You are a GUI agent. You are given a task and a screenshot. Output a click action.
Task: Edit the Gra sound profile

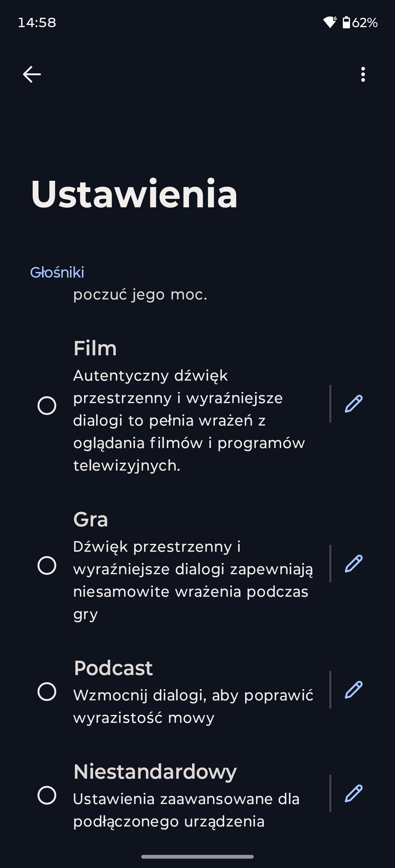(x=353, y=563)
